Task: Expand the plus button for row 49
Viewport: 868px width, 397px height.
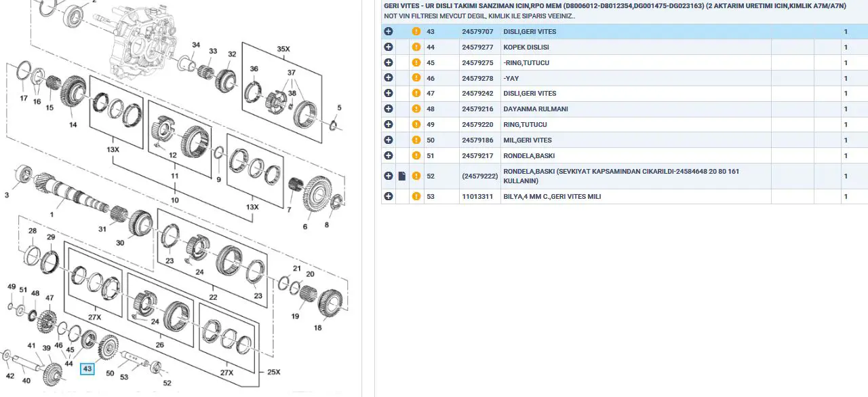Action: pos(389,125)
